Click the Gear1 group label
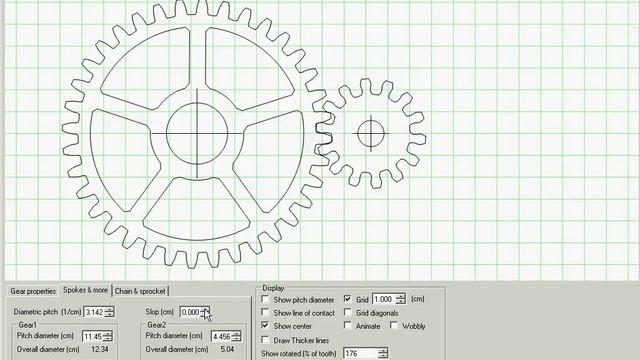Screen dimensions: 640x360 (x=27, y=325)
